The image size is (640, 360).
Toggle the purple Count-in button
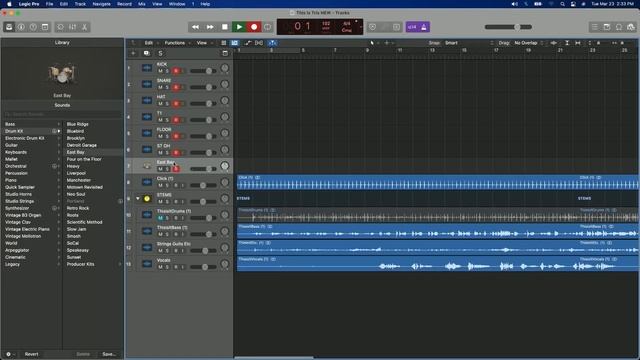(412, 27)
